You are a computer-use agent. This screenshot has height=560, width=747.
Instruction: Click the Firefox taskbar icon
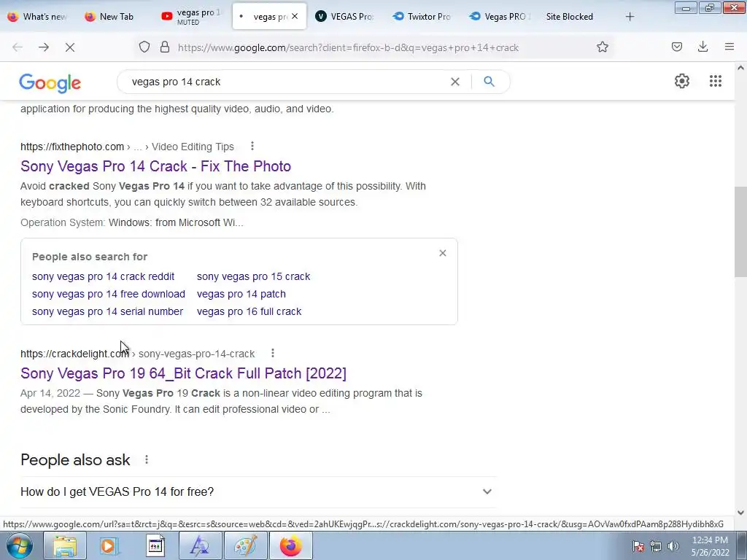point(291,545)
